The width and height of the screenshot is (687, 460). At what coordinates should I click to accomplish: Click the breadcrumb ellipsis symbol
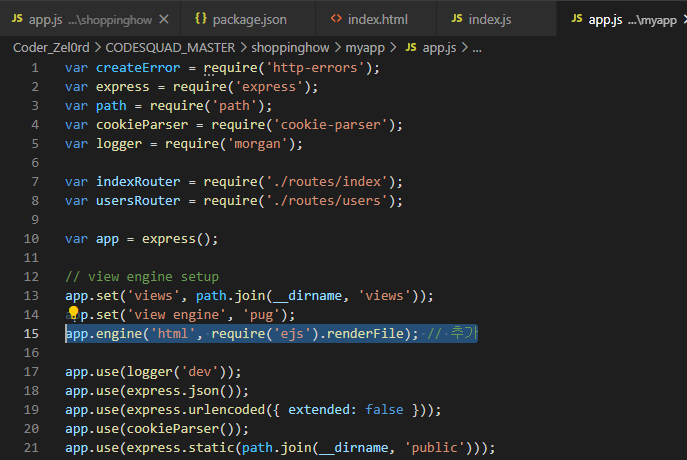click(x=477, y=48)
